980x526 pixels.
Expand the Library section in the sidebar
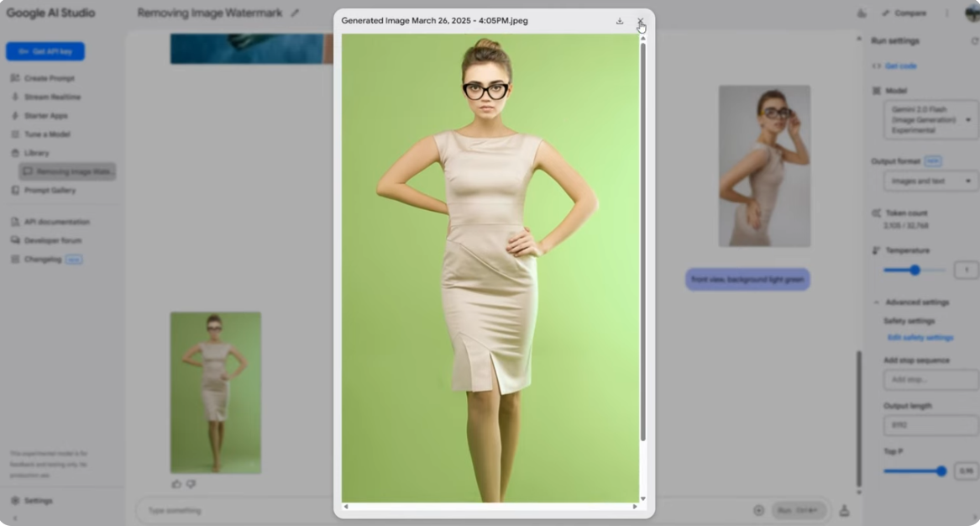click(36, 153)
